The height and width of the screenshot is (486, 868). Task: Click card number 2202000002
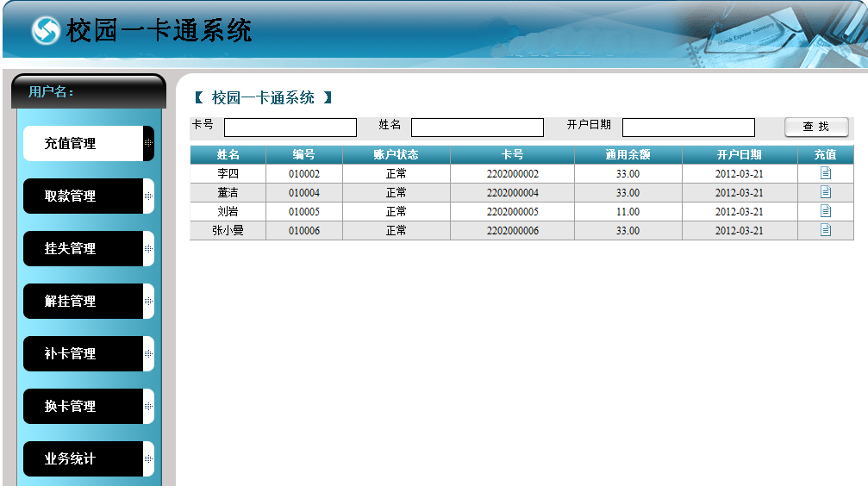tap(512, 174)
